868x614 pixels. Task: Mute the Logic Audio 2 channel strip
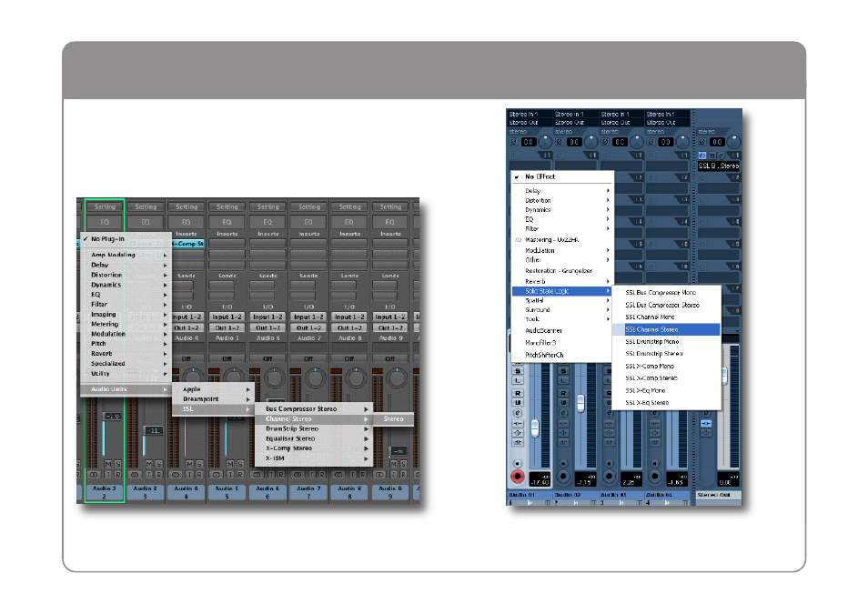tap(108, 464)
